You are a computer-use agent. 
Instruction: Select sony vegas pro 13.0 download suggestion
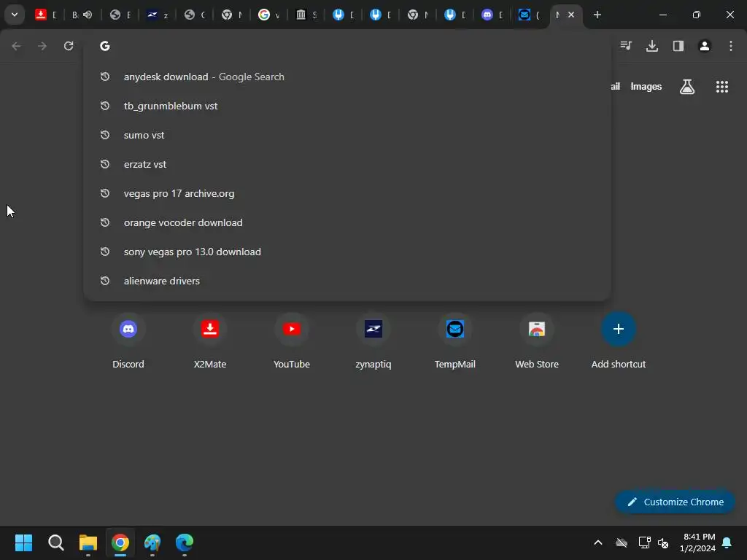(347, 252)
